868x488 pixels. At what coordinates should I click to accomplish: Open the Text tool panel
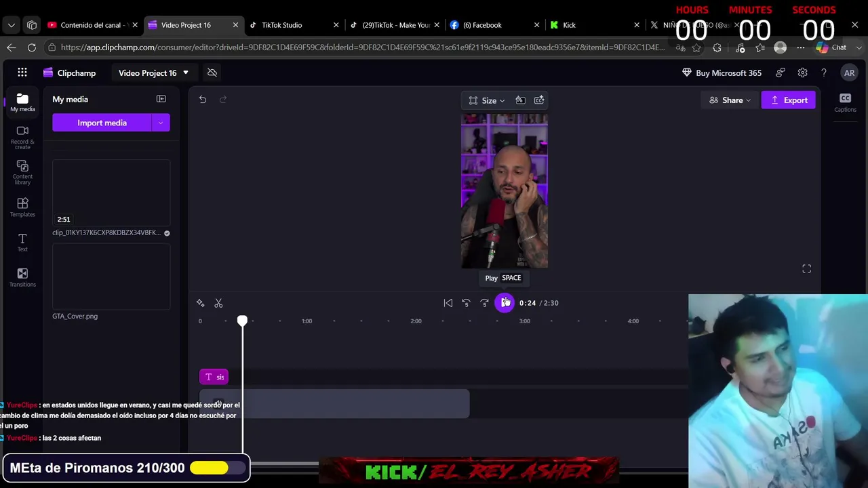pos(22,243)
